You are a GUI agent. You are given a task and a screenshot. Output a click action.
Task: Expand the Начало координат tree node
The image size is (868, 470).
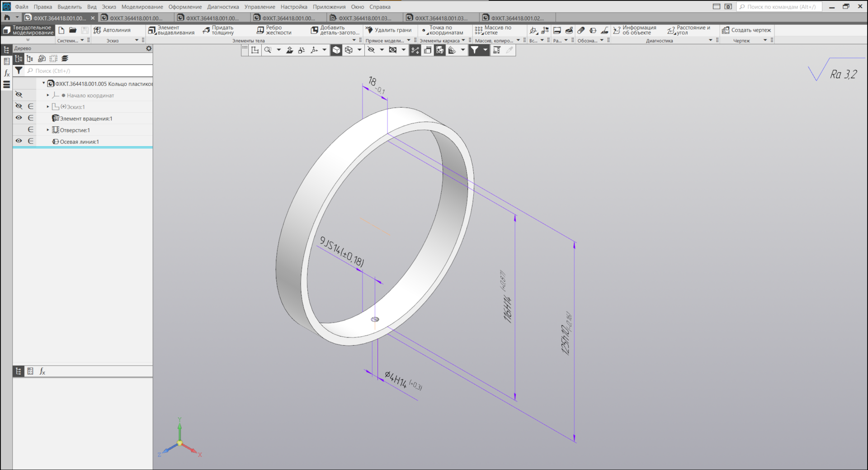48,95
